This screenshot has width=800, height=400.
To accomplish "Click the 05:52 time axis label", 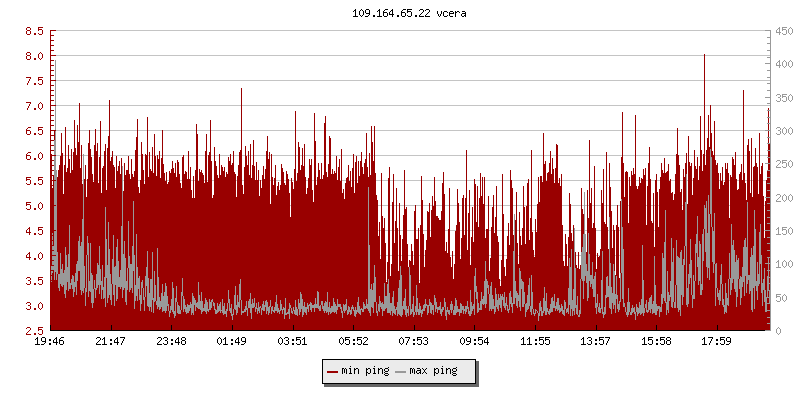I will 353,342.
